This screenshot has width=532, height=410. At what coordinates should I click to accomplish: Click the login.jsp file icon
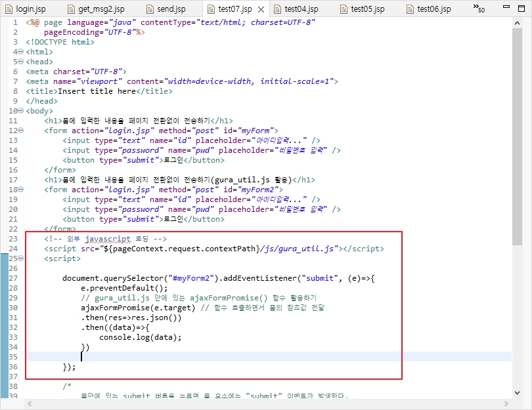click(x=9, y=9)
